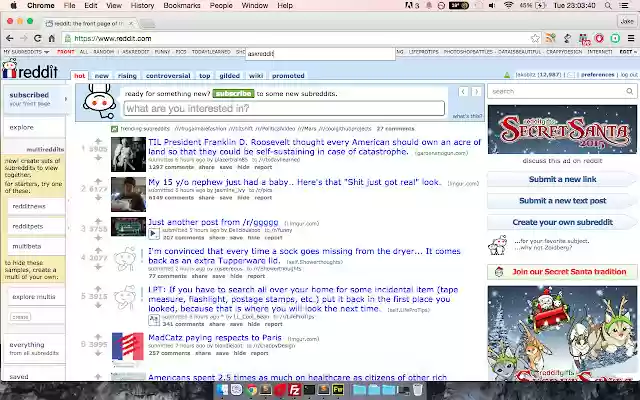This screenshot has height=400, width=640.
Task: Focus the reddit search field
Action: [562, 91]
